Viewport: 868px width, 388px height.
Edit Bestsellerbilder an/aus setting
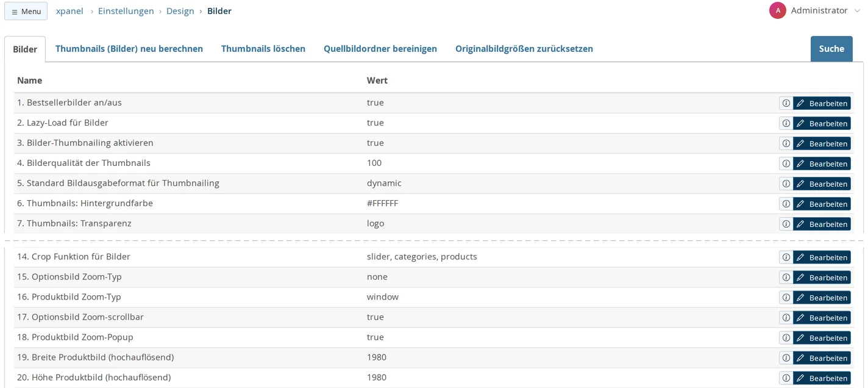click(822, 103)
